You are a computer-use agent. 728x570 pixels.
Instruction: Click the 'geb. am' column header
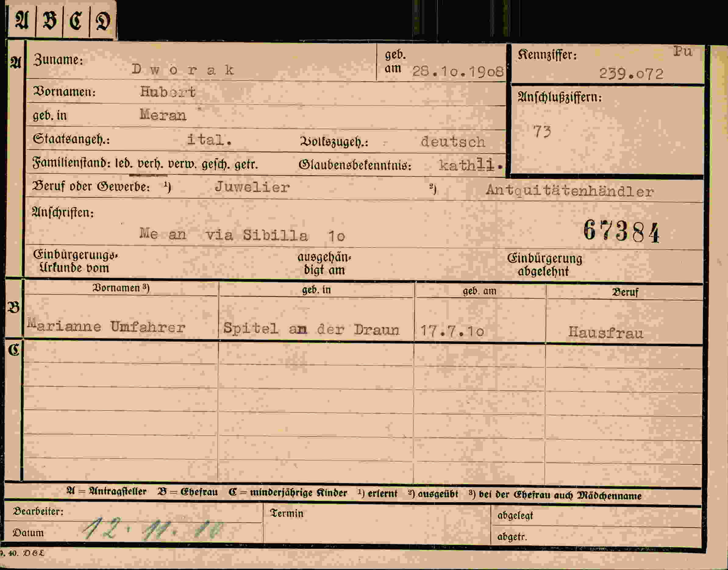(x=480, y=291)
